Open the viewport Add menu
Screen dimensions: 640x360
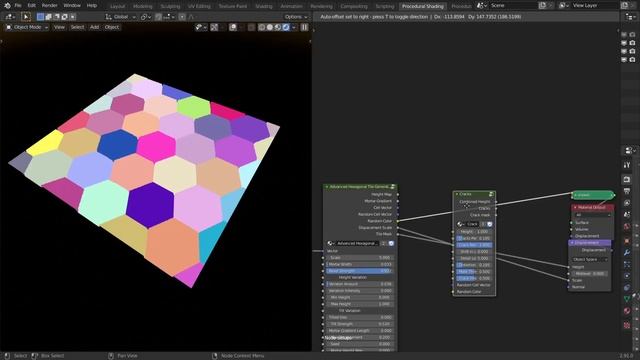94,27
